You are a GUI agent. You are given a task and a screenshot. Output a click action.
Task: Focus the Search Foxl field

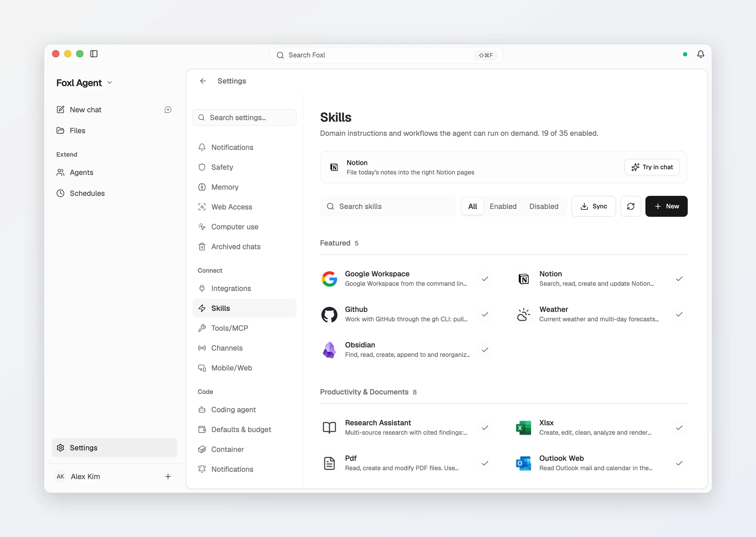pos(386,55)
